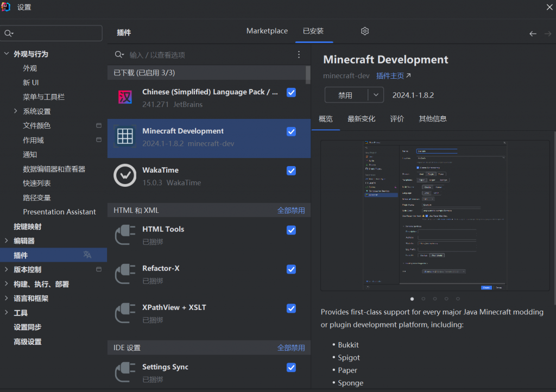Click the HTML Tools plug icon

(x=125, y=235)
